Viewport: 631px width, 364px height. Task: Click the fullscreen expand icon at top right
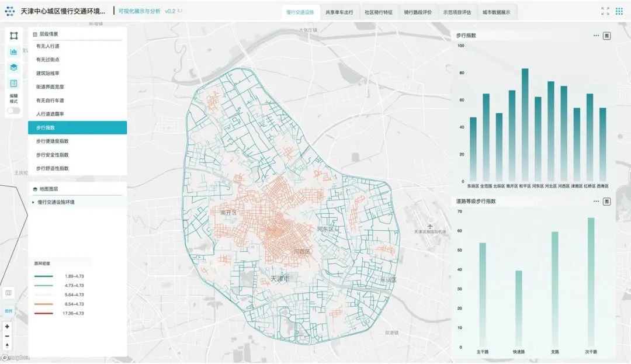[605, 11]
